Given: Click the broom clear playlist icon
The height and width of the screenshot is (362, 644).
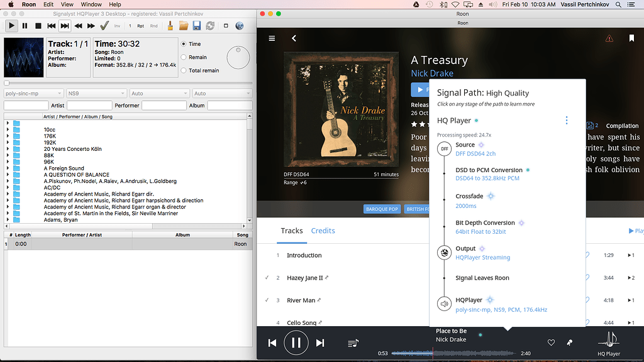Looking at the screenshot, I should 170,26.
